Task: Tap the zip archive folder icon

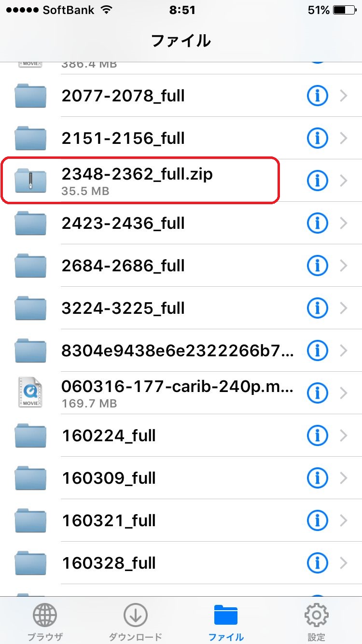Action: 30,181
